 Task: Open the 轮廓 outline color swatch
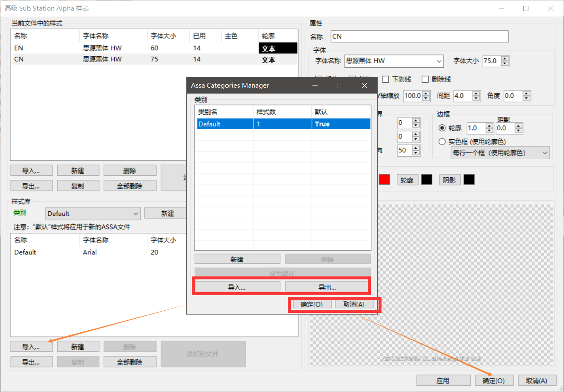point(426,179)
